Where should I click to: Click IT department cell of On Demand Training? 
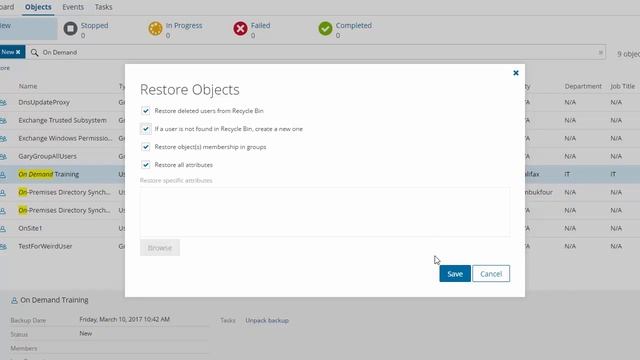click(x=567, y=174)
